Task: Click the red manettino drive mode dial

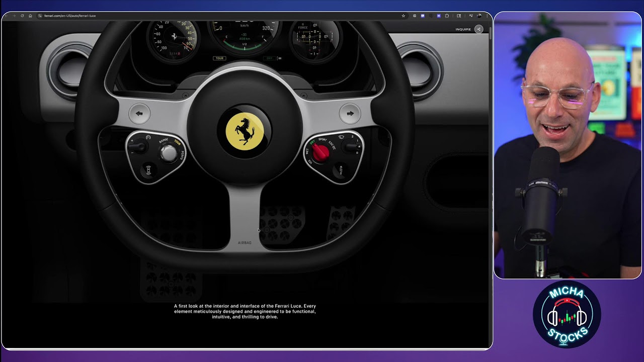Action: click(x=320, y=152)
